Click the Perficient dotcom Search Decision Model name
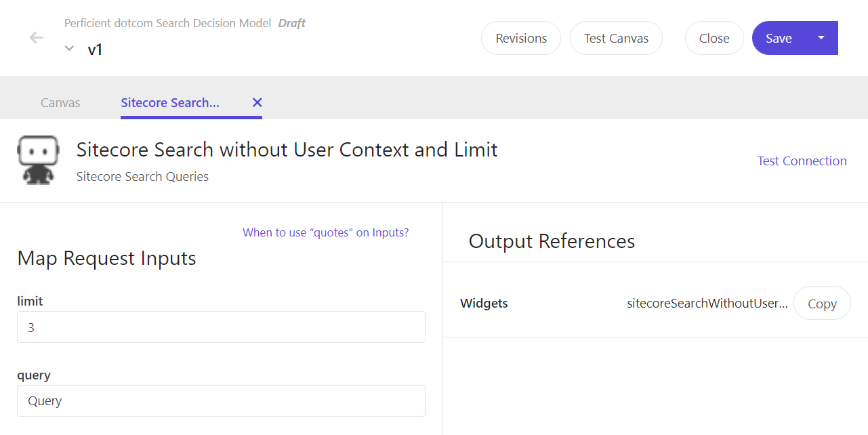868x435 pixels. pyautogui.click(x=169, y=23)
